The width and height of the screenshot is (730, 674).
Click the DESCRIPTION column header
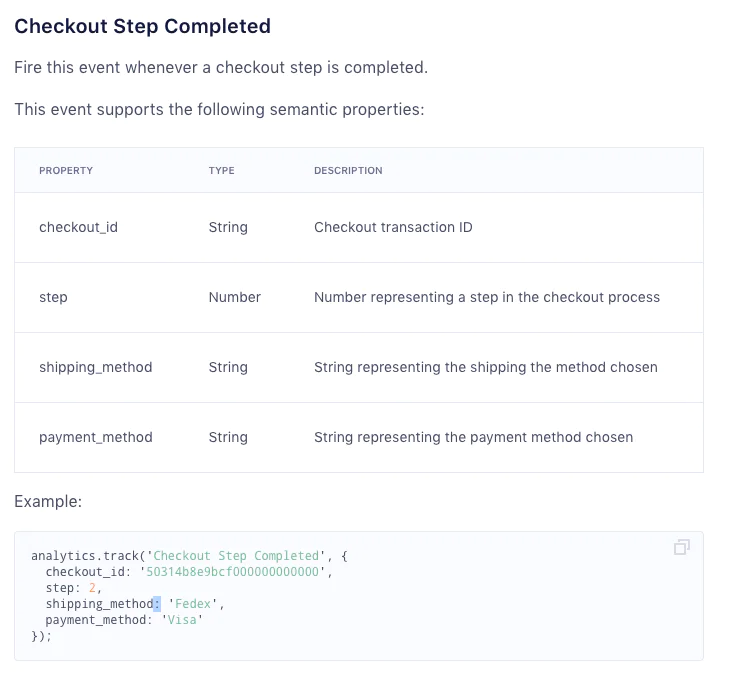[x=348, y=171]
